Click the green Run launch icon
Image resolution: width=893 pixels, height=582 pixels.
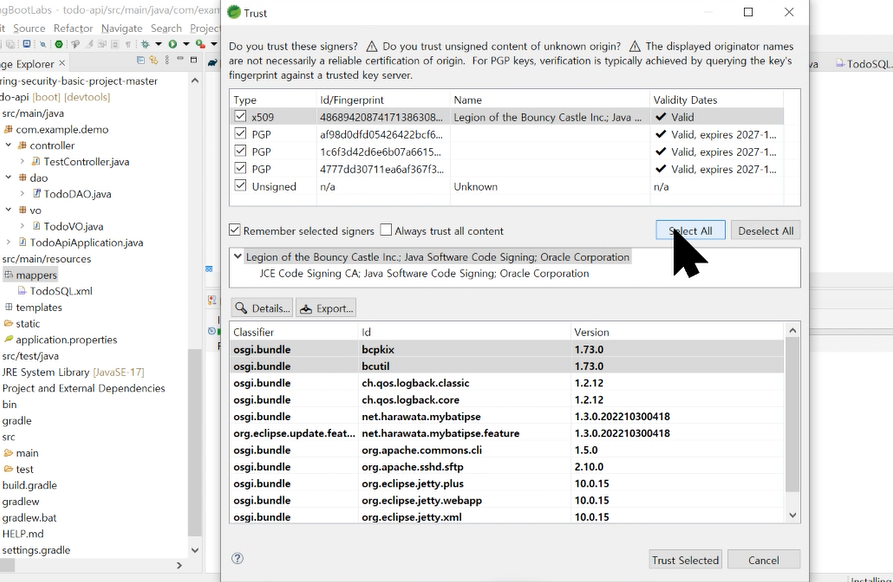[173, 44]
